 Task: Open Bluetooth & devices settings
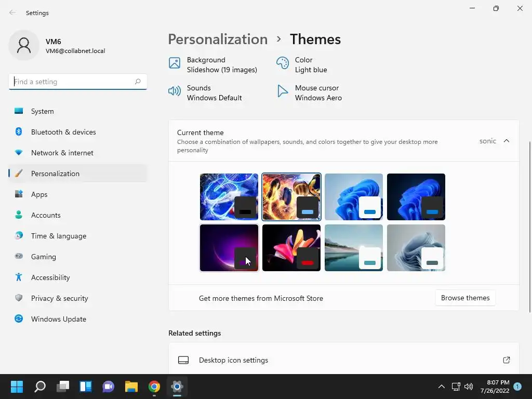coord(78,132)
